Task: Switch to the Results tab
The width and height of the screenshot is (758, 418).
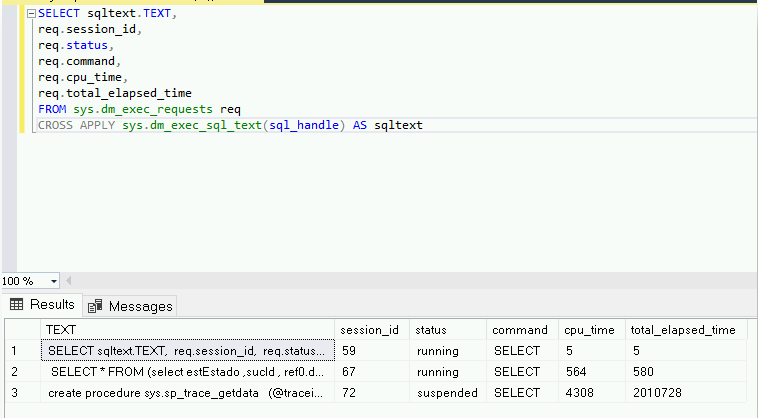Action: 43,304
